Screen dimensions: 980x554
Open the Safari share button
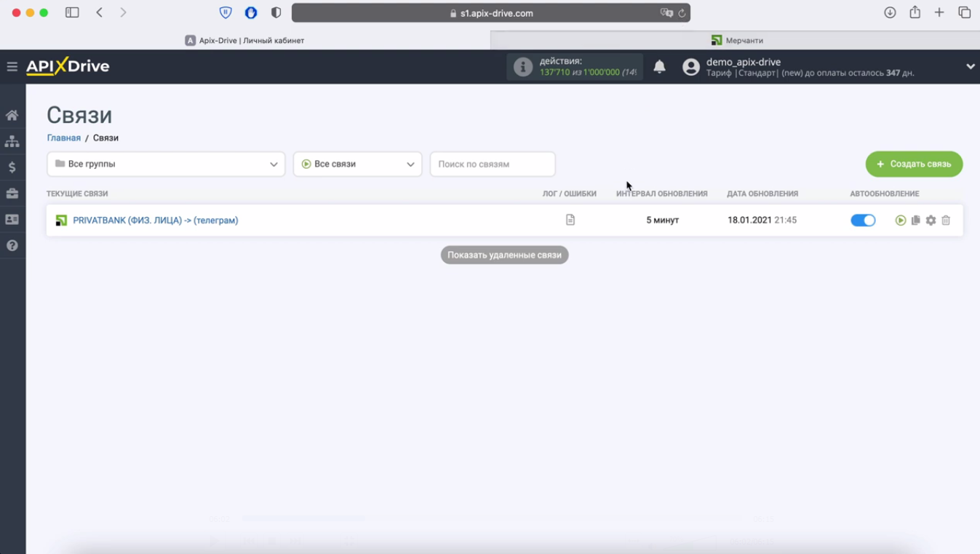point(915,12)
